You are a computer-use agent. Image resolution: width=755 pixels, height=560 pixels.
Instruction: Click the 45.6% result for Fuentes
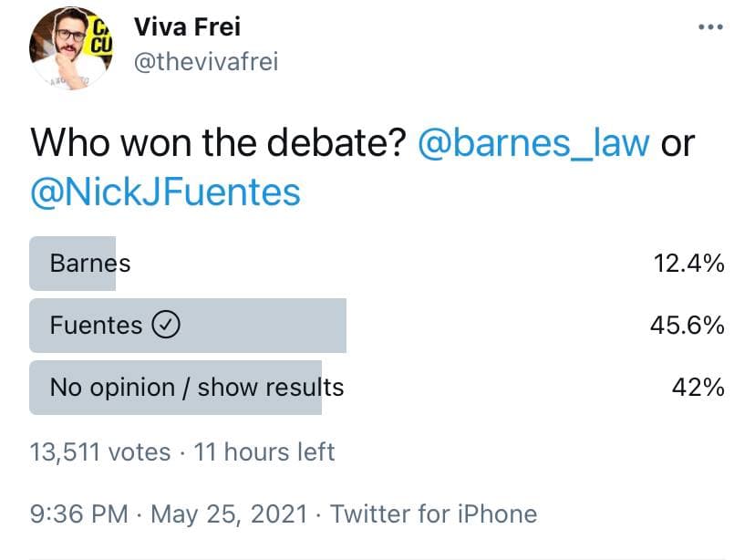[688, 325]
